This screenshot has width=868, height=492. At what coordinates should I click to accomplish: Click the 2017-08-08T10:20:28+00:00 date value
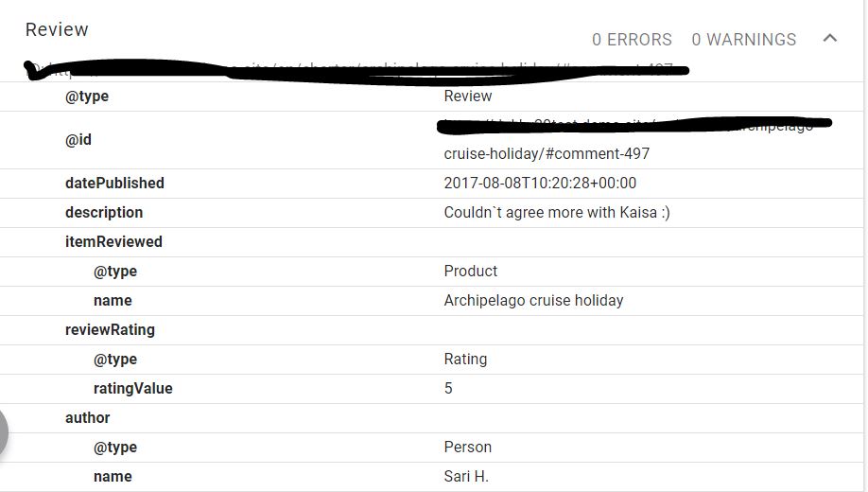tap(540, 184)
